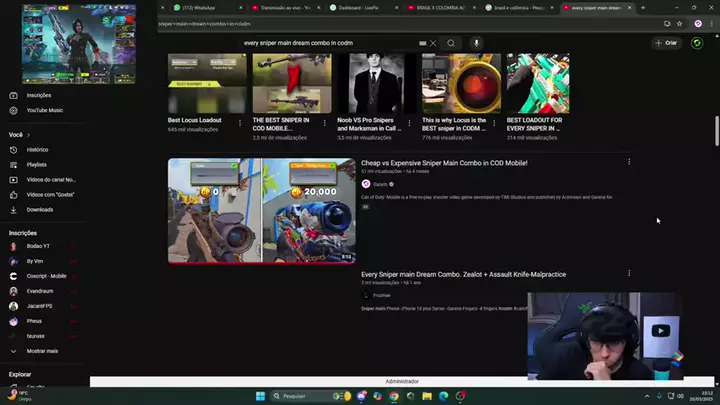The image size is (720, 405).
Task: Click the Windows Start button
Action: point(260,396)
